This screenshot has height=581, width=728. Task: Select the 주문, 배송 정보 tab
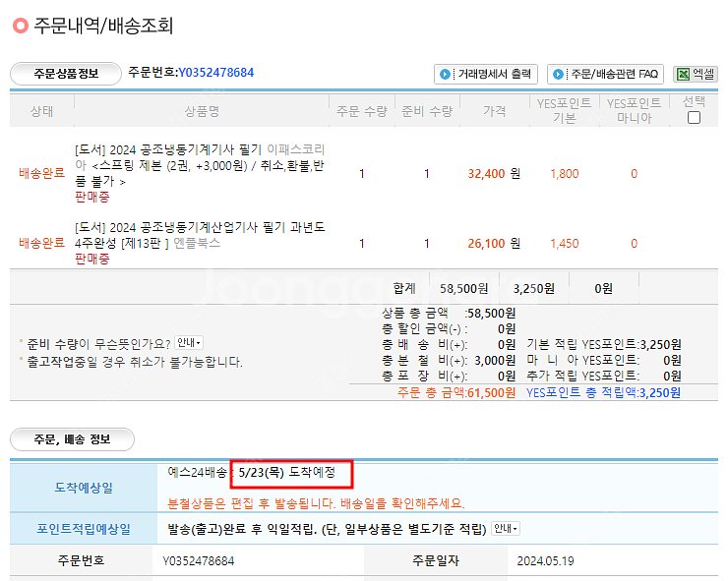(72, 439)
